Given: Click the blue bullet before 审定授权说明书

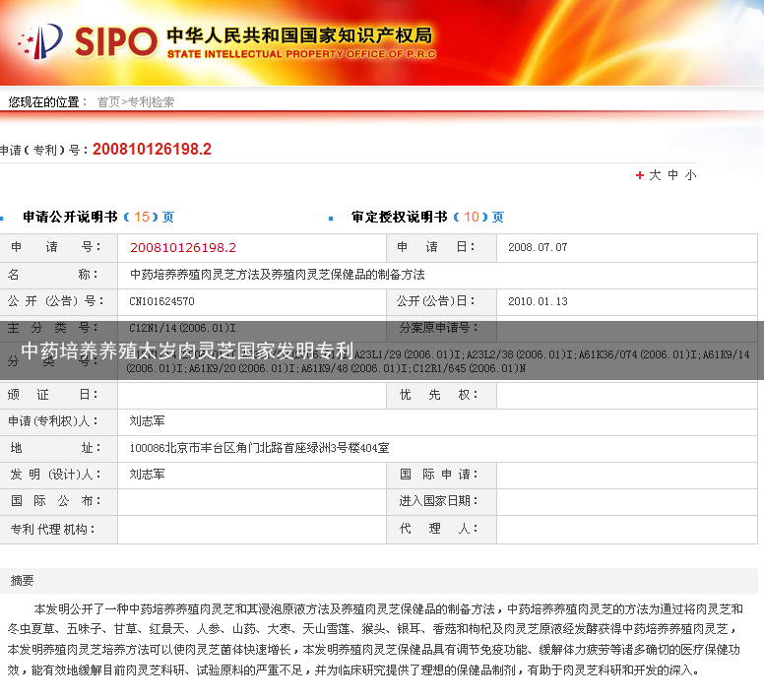Looking at the screenshot, I should pos(331,219).
